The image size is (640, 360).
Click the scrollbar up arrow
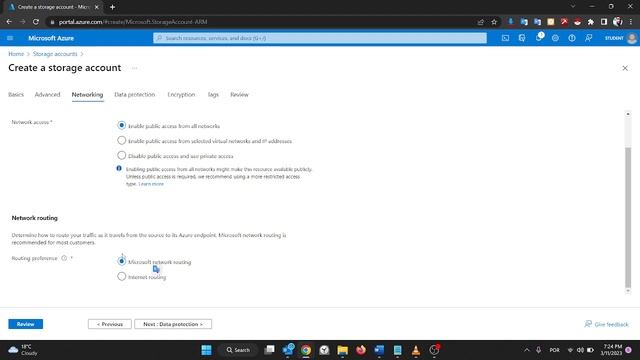pos(628,114)
